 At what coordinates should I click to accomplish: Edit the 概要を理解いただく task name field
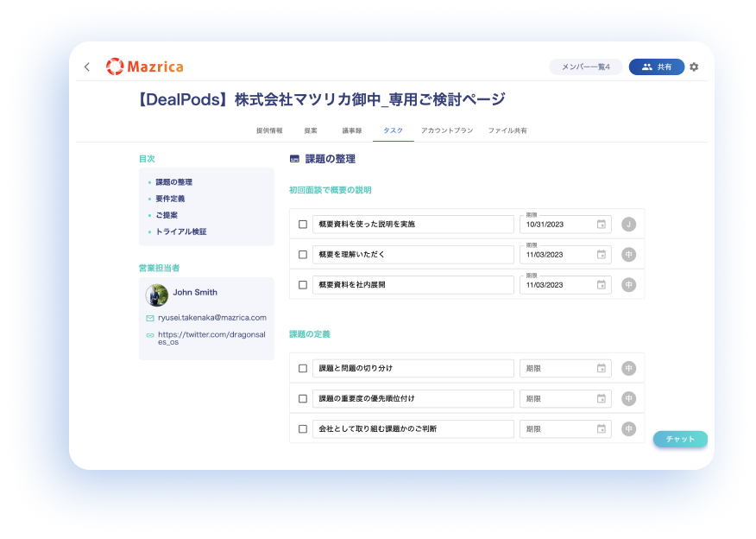click(413, 255)
